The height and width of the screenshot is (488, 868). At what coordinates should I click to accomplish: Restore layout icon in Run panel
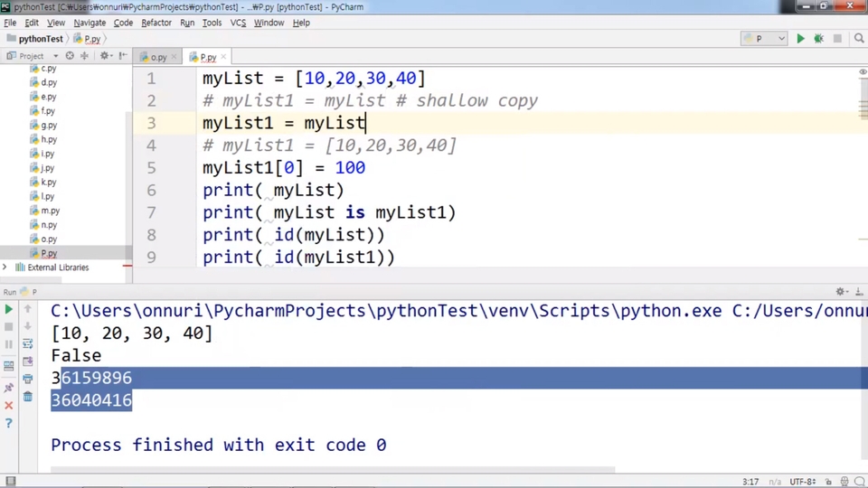point(8,366)
